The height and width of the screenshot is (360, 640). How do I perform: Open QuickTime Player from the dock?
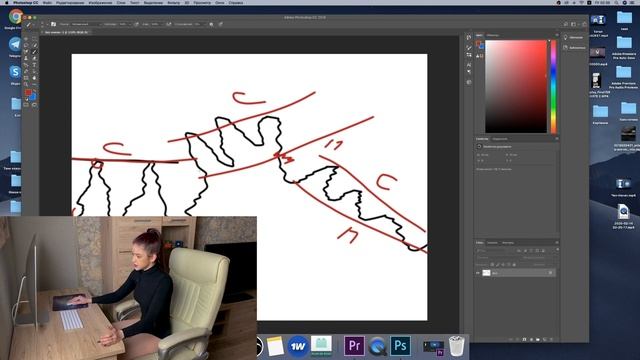[x=377, y=346]
